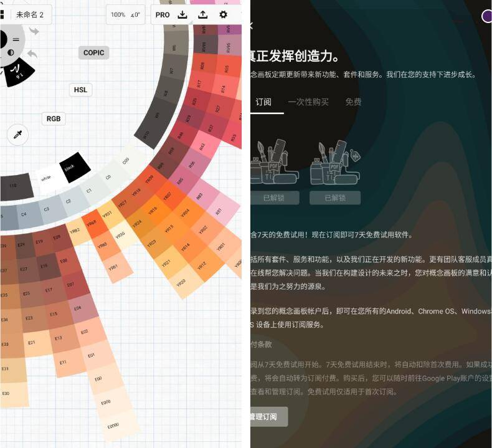Select the 免费 tab
492x448 pixels.
pyautogui.click(x=353, y=102)
